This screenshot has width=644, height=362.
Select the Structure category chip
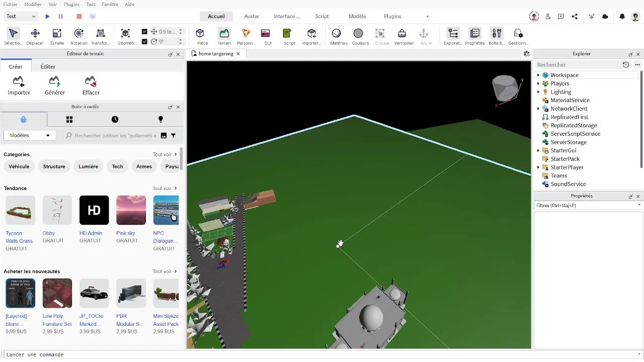pos(54,166)
